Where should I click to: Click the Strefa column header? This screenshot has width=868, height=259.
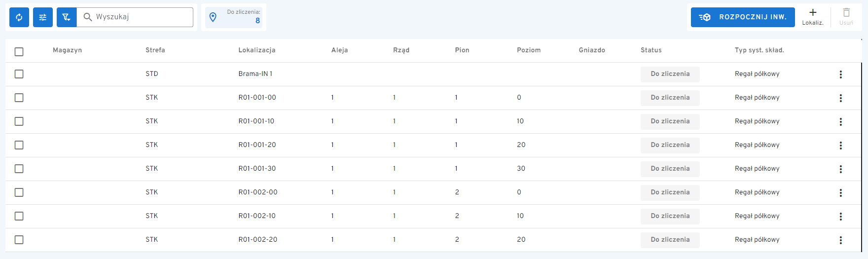(155, 50)
